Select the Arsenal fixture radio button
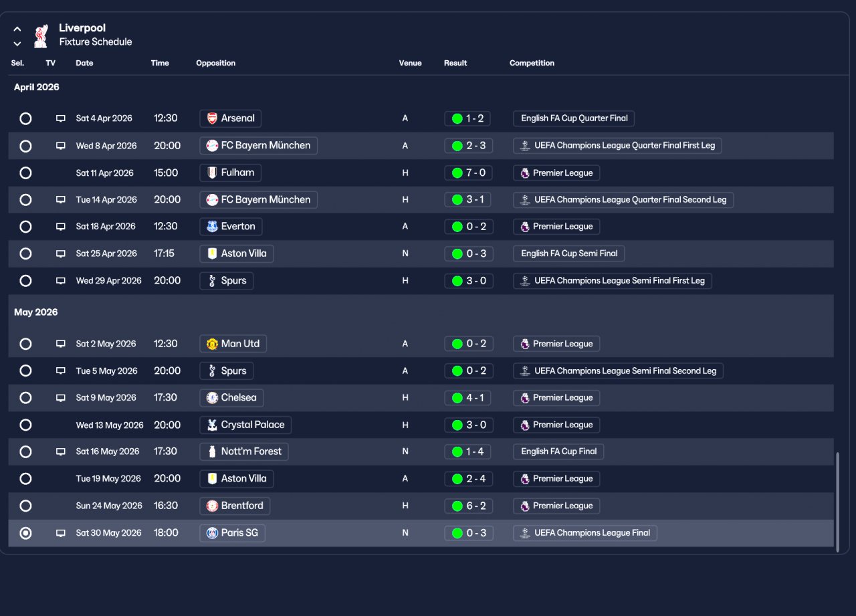856x616 pixels. click(25, 118)
